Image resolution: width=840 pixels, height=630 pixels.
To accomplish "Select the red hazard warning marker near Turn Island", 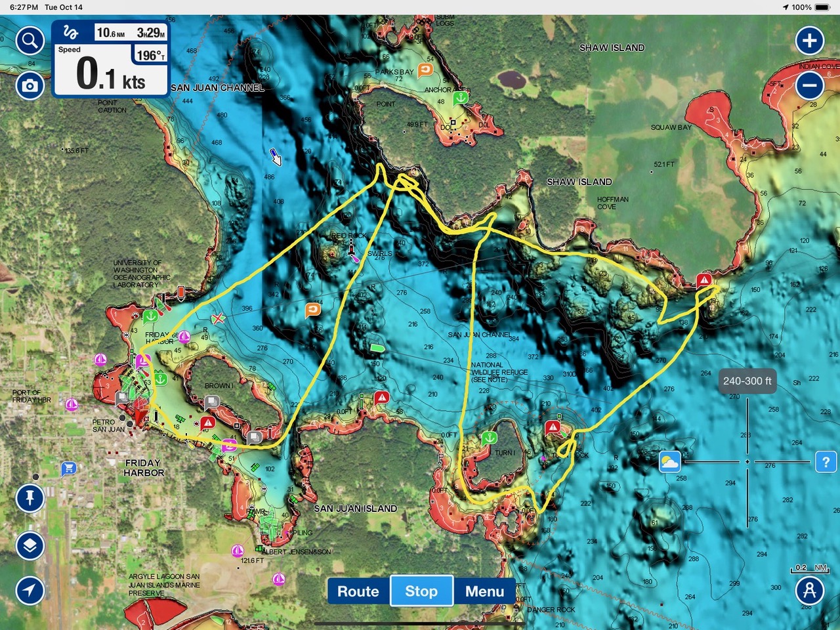I will click(x=553, y=428).
